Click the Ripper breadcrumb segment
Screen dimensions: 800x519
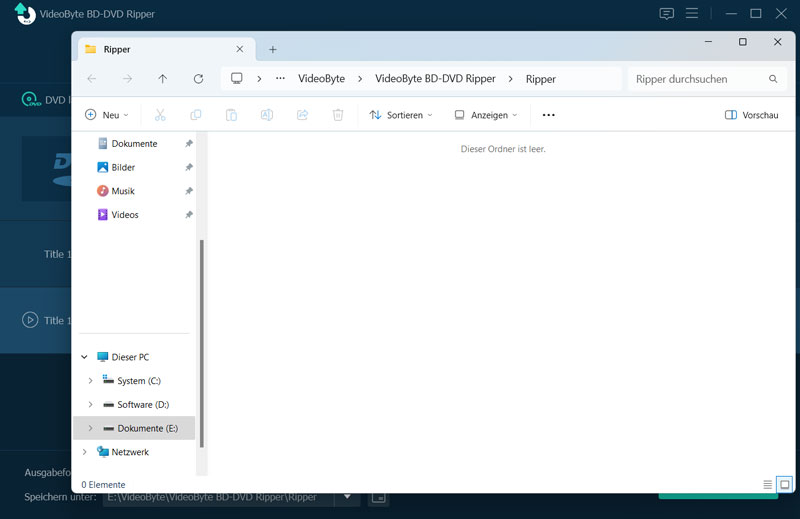coord(541,79)
